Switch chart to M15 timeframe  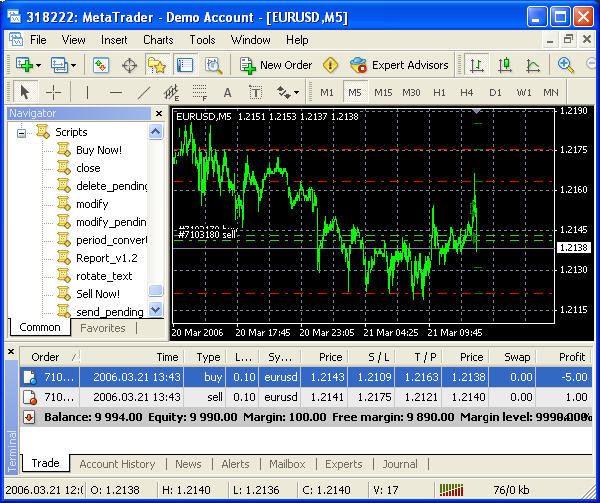pos(383,93)
